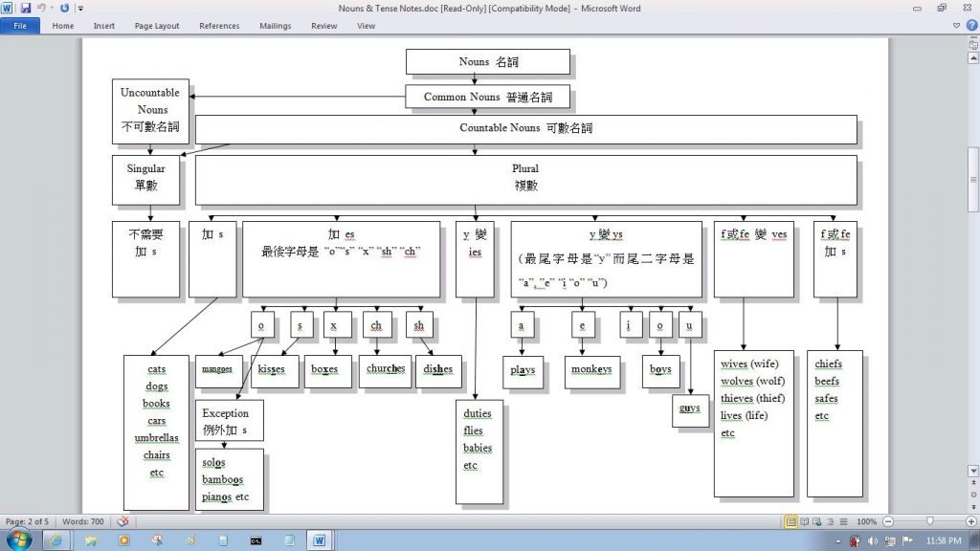
Task: Switch to the Page Layout tab
Action: pyautogui.click(x=157, y=26)
